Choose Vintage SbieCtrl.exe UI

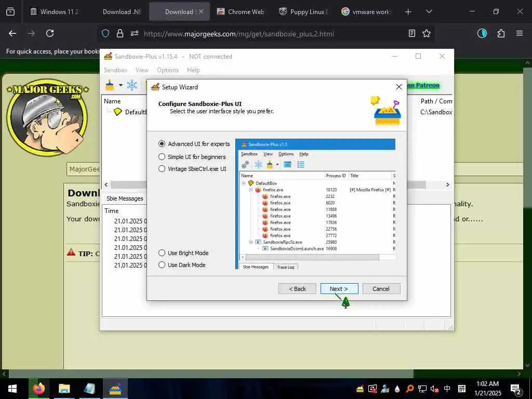pyautogui.click(x=192, y=169)
